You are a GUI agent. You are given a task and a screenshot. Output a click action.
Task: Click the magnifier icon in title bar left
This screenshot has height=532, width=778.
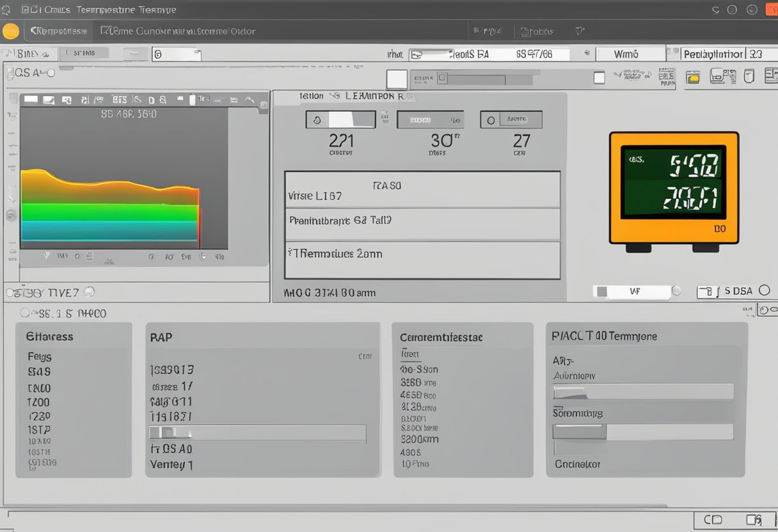tap(7, 10)
